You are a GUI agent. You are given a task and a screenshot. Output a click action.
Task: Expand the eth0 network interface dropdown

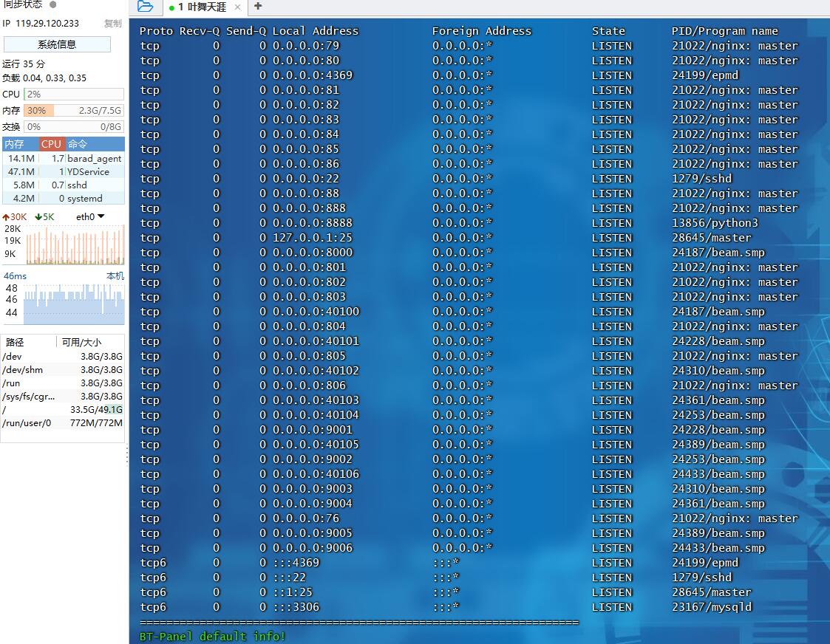coord(90,217)
